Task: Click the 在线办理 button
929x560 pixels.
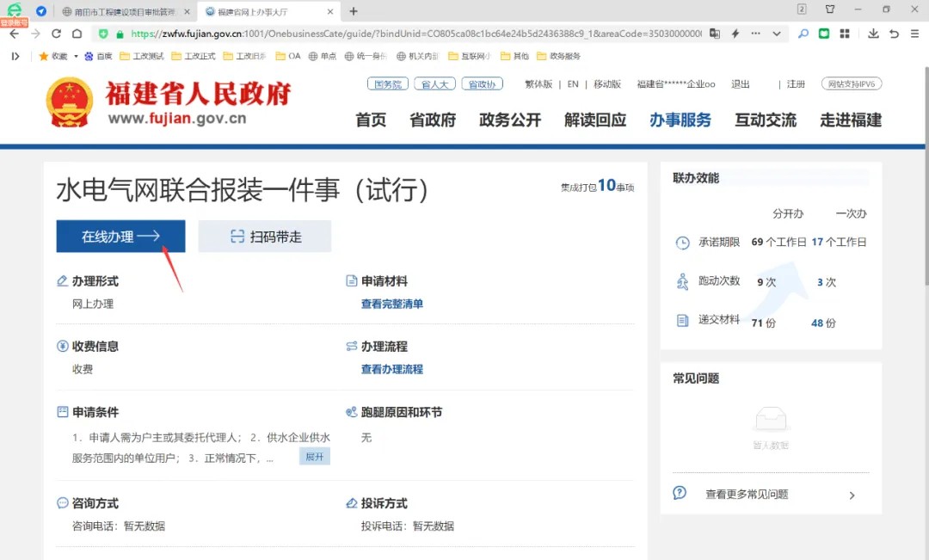Action: [120, 237]
